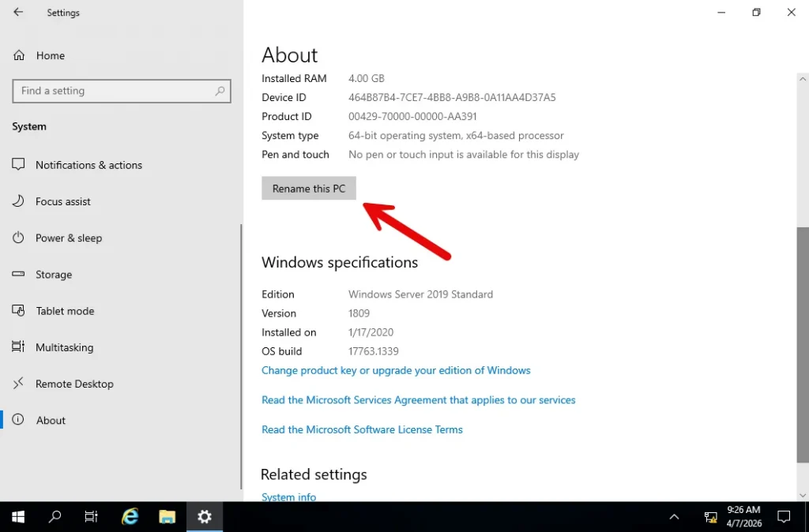
Task: Open Microsoft Software License Terms link
Action: click(x=362, y=429)
